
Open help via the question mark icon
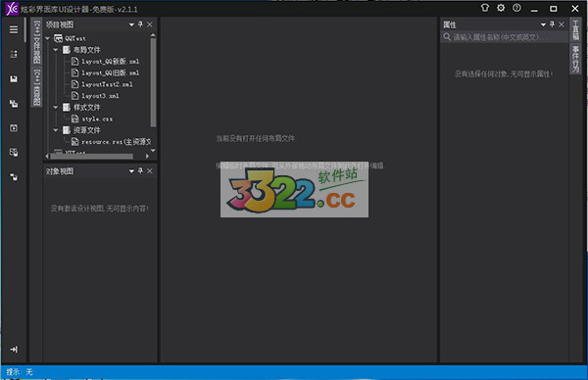[x=516, y=8]
